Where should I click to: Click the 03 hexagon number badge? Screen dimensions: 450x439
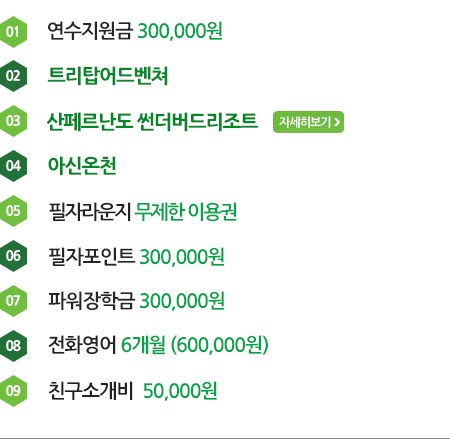pos(13,121)
